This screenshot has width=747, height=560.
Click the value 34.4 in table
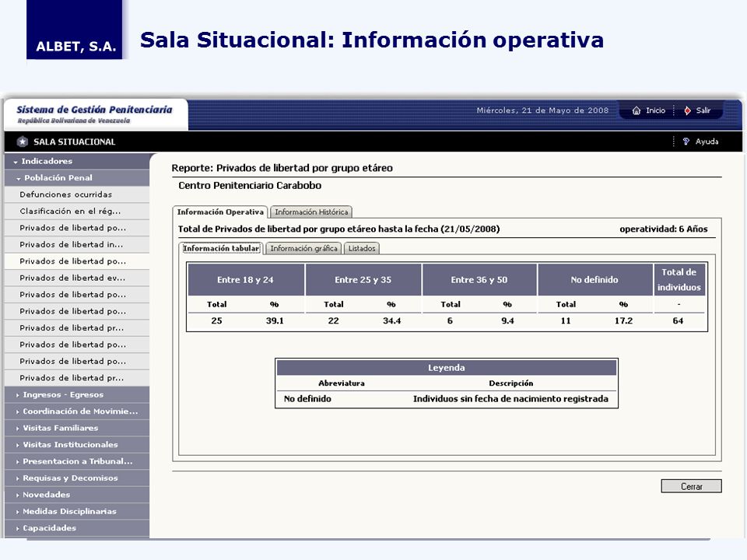point(391,320)
